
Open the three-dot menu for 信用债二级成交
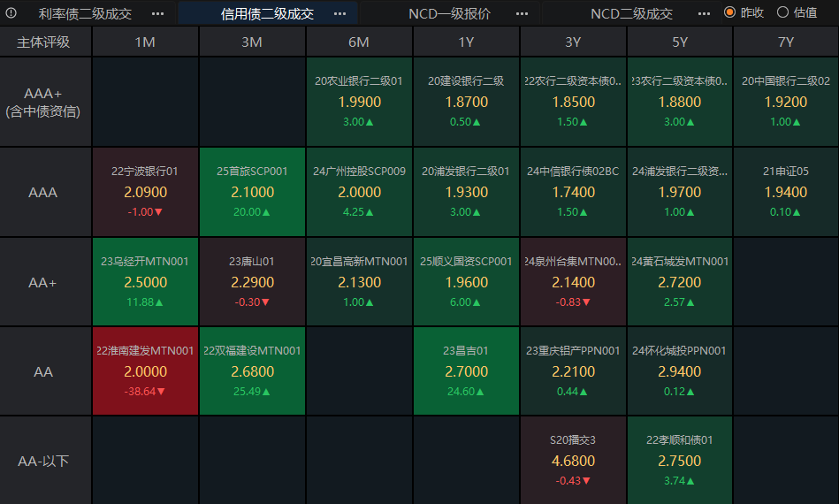coord(339,14)
